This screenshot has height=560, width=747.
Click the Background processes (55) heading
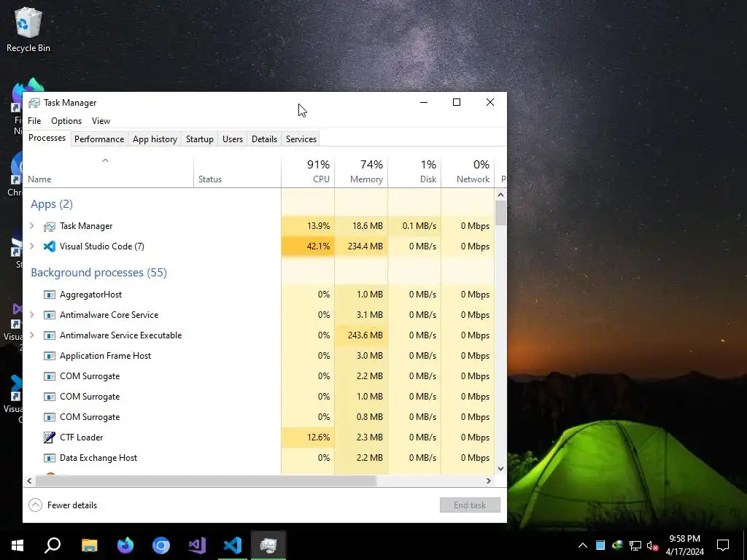[x=98, y=273]
